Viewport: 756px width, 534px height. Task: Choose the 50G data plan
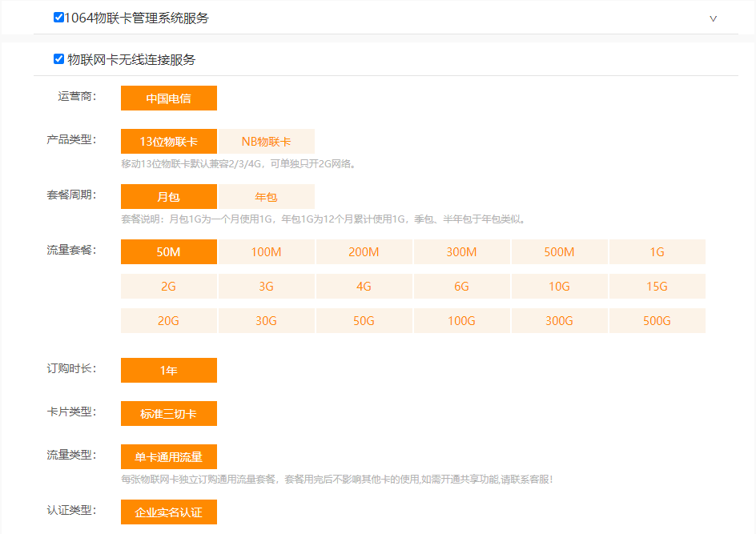[364, 320]
